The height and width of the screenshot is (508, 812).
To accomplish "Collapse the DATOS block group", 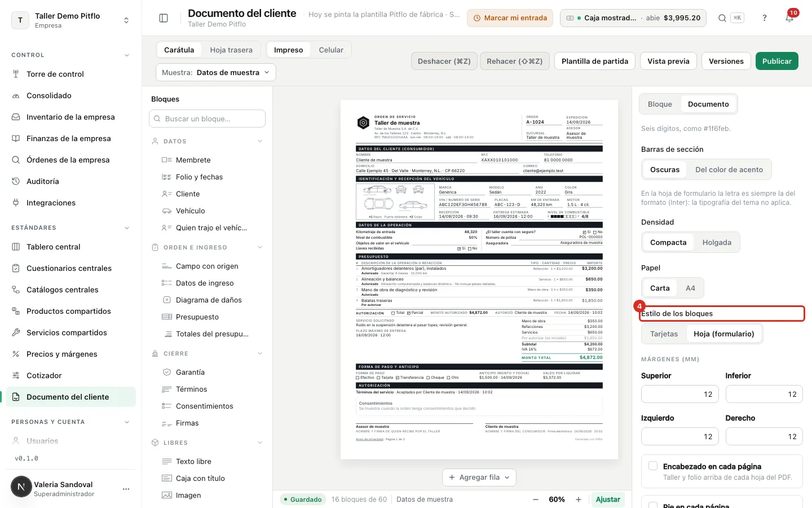I will click(260, 141).
